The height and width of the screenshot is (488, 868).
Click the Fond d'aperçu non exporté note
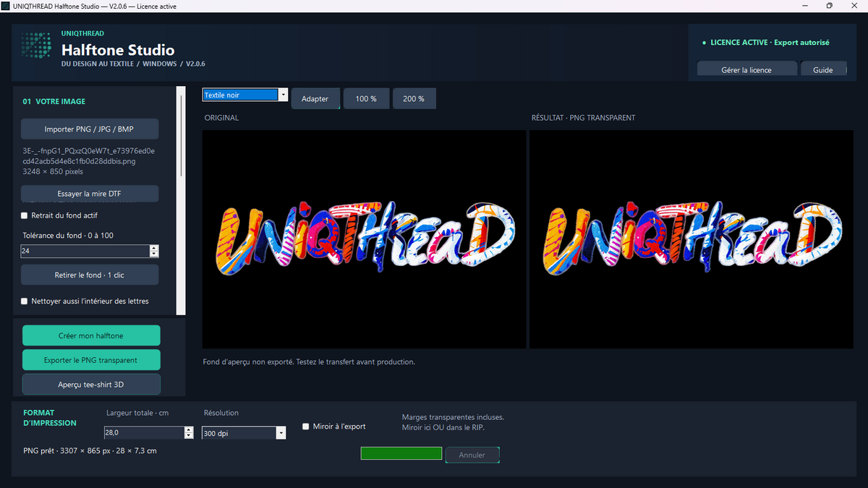pos(310,361)
